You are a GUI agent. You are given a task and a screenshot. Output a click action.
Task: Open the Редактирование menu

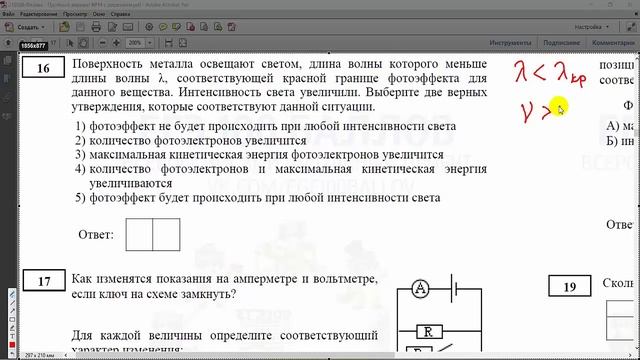point(38,14)
